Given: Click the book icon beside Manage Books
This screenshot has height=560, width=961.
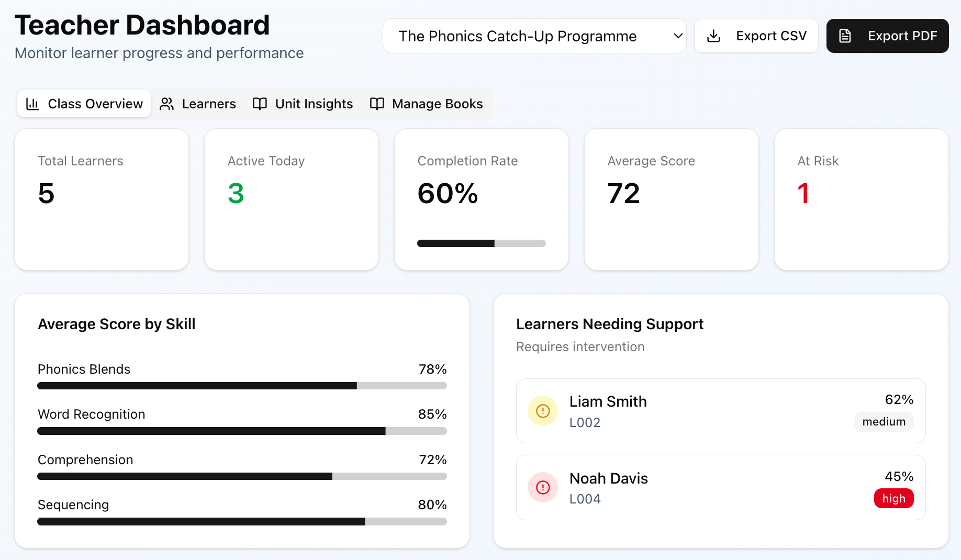Looking at the screenshot, I should [x=377, y=104].
